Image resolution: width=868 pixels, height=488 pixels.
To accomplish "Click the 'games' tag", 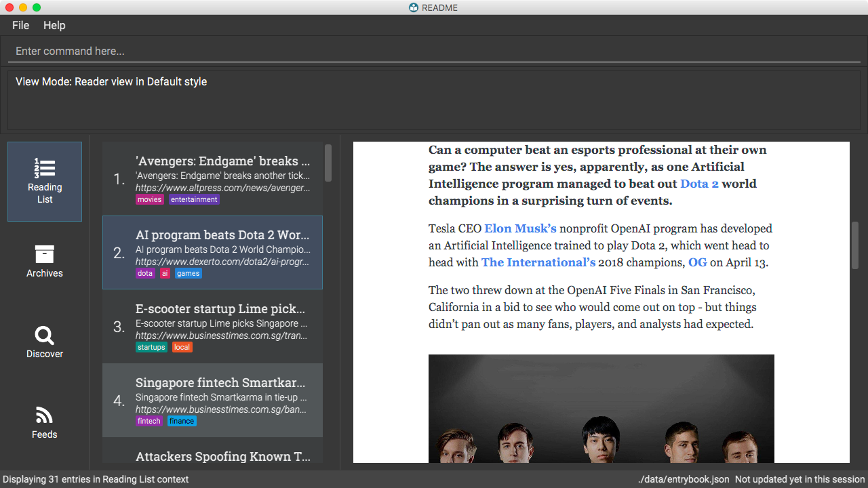I will (189, 273).
